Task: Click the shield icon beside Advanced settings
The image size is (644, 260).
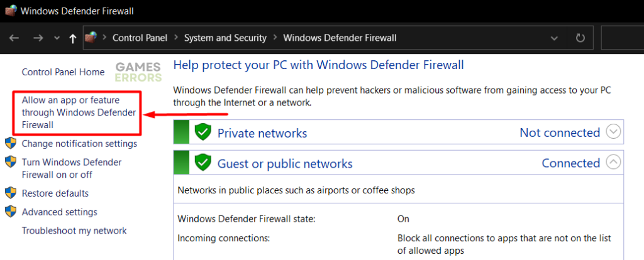Action: coord(11,212)
